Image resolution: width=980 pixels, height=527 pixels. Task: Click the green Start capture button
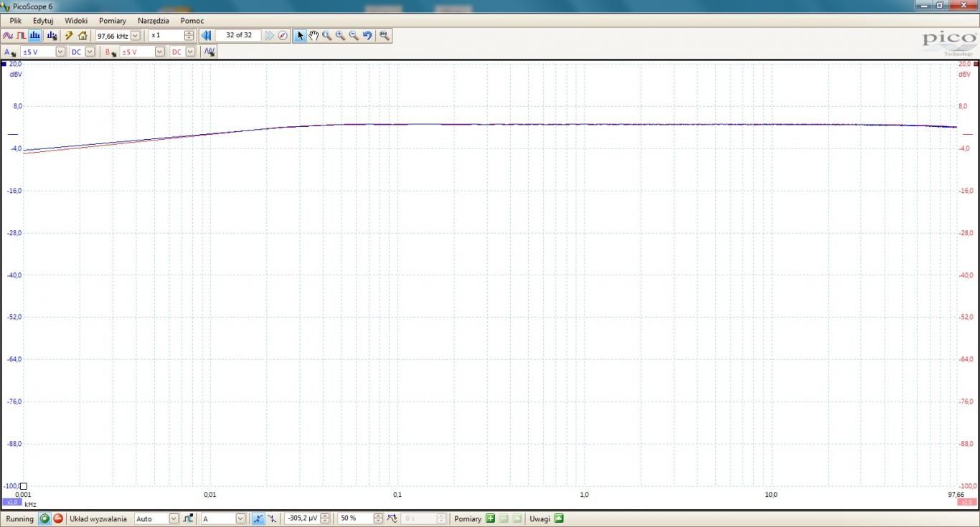(x=44, y=518)
